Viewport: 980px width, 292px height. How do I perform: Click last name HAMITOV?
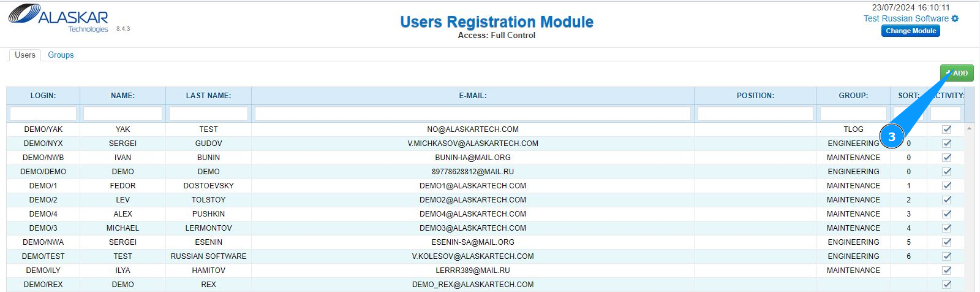click(208, 271)
